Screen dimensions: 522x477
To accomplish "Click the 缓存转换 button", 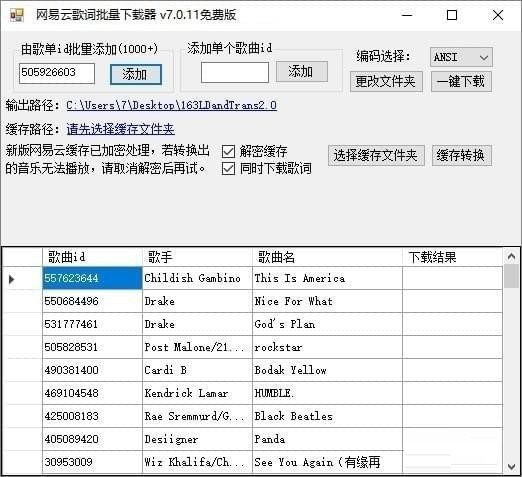I will click(x=462, y=155).
